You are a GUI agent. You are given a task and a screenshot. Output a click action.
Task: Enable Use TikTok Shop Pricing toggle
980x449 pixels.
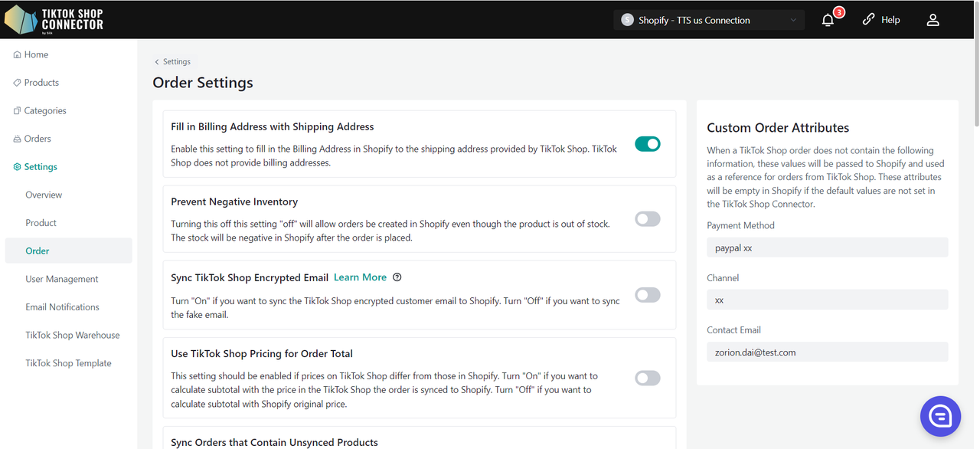click(647, 378)
